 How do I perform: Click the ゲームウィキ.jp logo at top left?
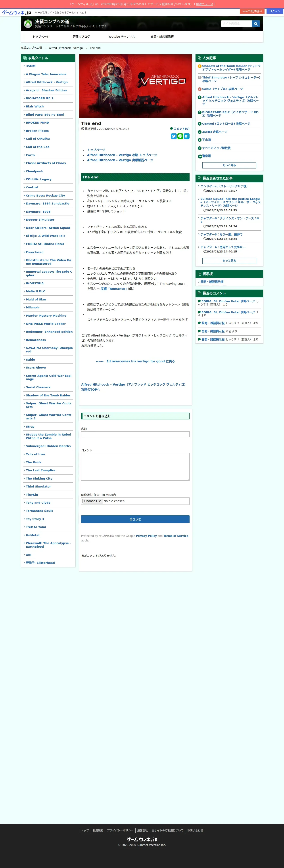pos(16,12)
